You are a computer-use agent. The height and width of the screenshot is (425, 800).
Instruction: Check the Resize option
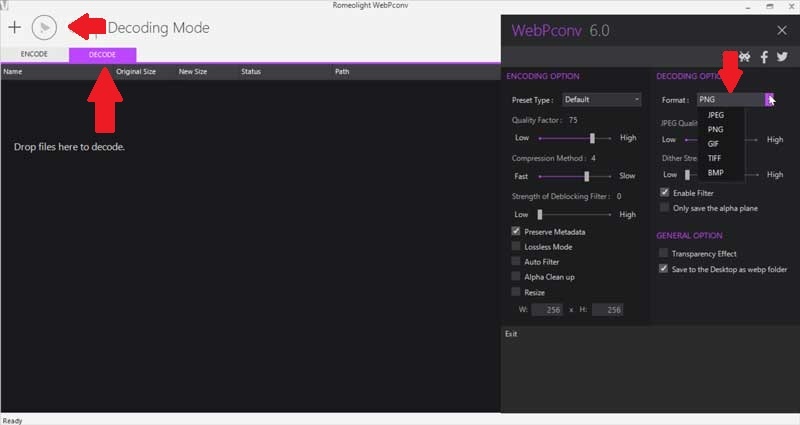(516, 292)
